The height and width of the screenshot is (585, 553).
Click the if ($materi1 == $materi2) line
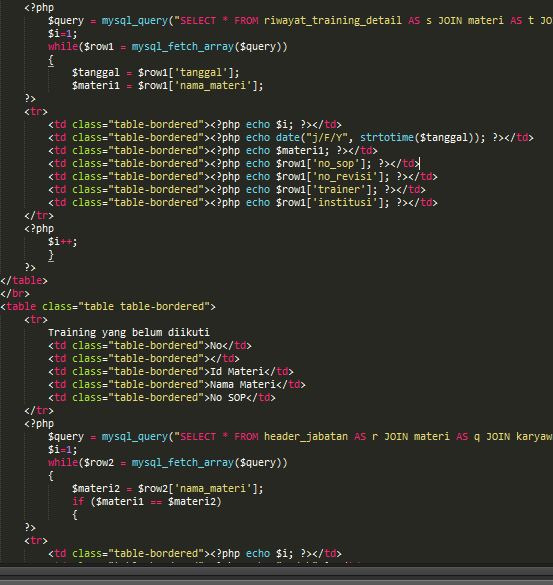(147, 501)
